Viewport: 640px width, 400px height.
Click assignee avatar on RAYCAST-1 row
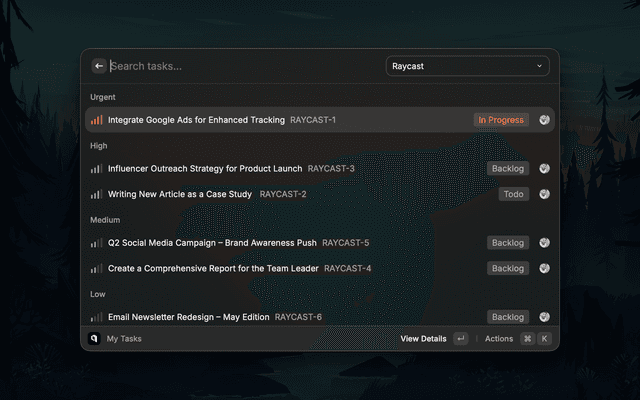(544, 120)
